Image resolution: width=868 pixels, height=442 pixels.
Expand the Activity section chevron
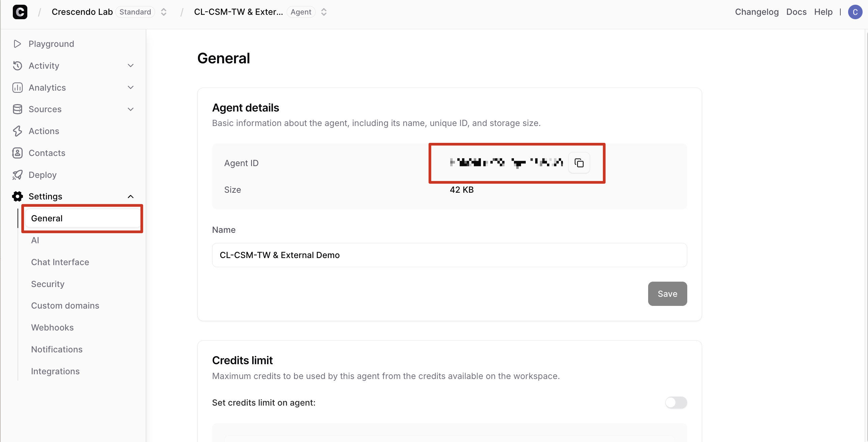coord(131,66)
